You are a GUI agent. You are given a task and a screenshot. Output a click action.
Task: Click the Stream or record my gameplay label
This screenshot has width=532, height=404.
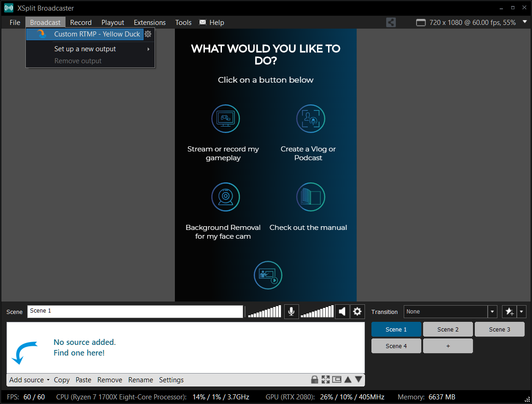coord(223,153)
